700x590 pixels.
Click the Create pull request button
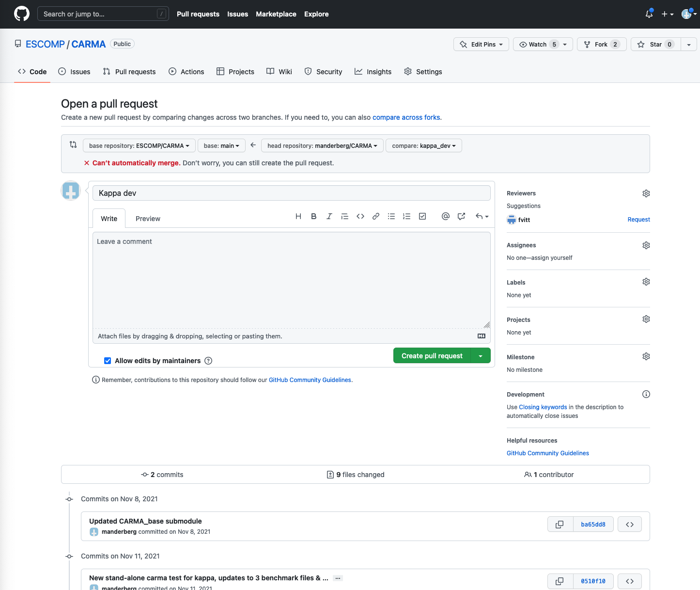[432, 356]
